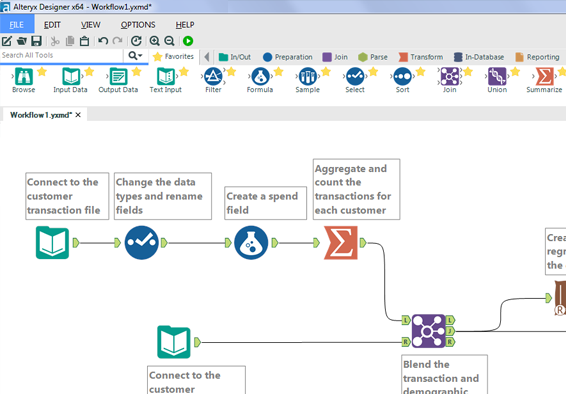566x394 pixels.
Task: Switch to the Favorites tool category
Action: tap(174, 57)
